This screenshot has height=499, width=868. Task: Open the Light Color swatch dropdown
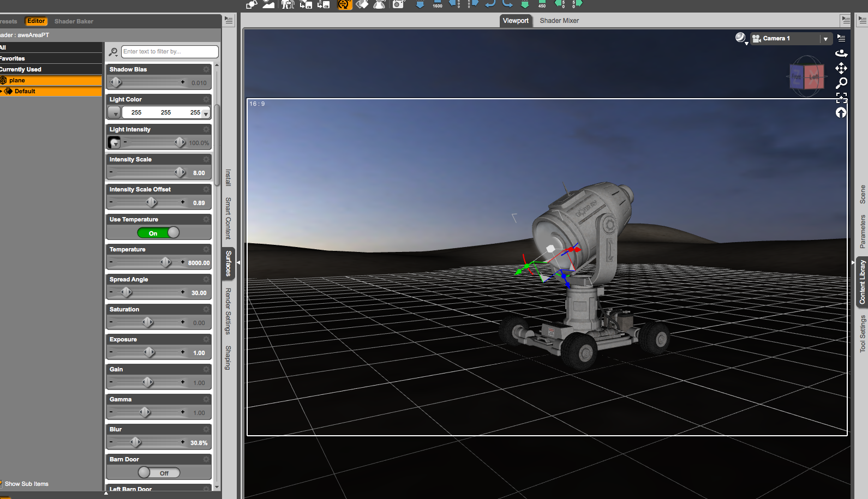click(114, 113)
